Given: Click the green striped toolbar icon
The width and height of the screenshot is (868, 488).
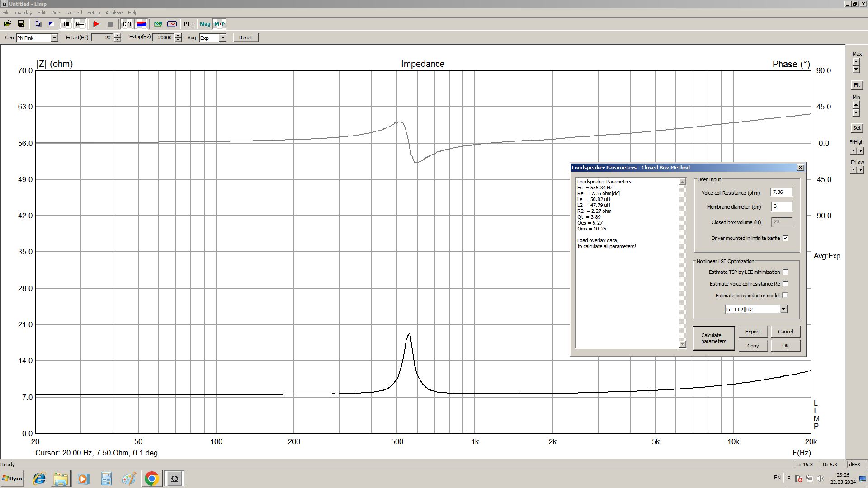Looking at the screenshot, I should (x=158, y=24).
